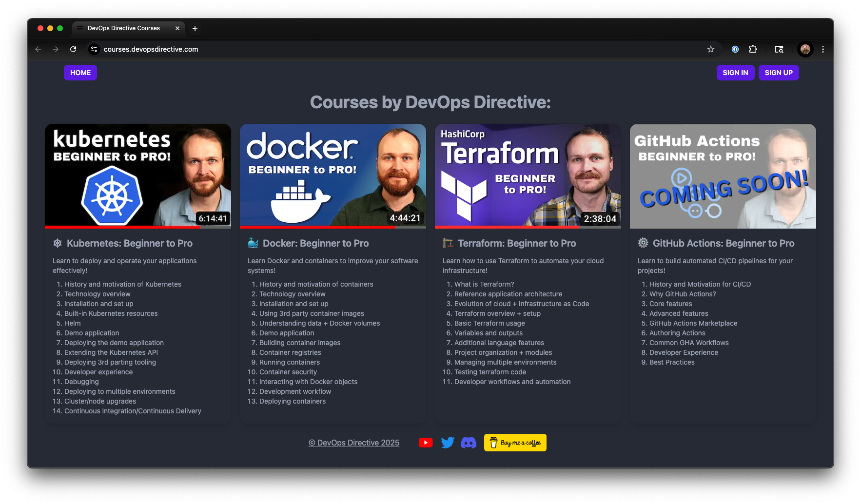Click the © DevOps Directive 2025 link
The image size is (861, 504).
[354, 443]
